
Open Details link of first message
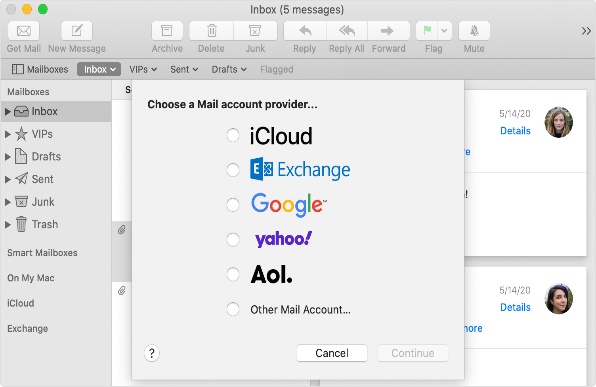coord(515,131)
